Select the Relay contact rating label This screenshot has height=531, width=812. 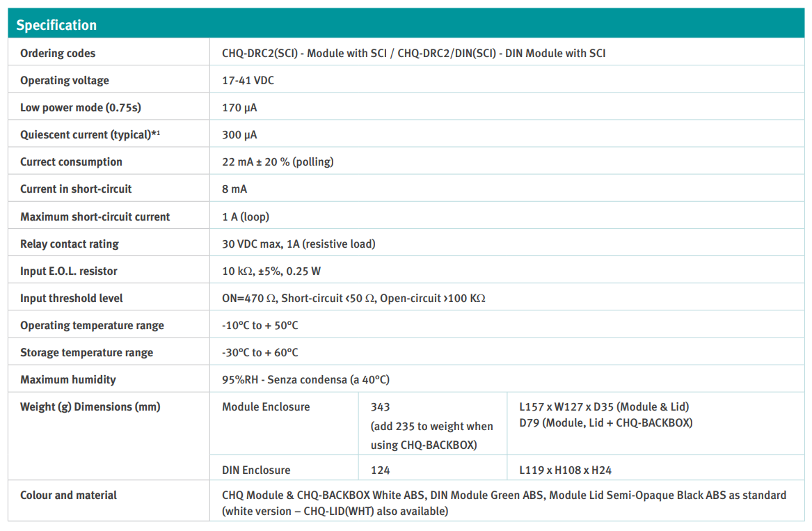click(70, 244)
